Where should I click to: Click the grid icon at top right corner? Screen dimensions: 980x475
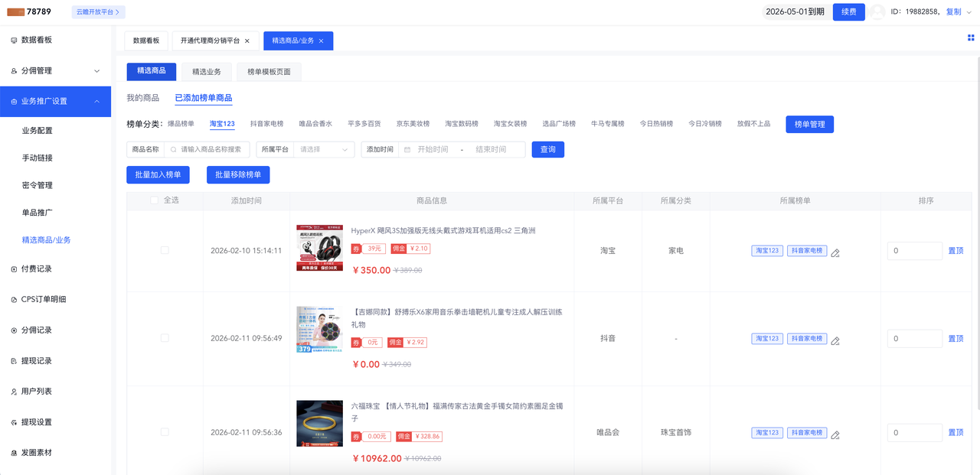point(972,37)
